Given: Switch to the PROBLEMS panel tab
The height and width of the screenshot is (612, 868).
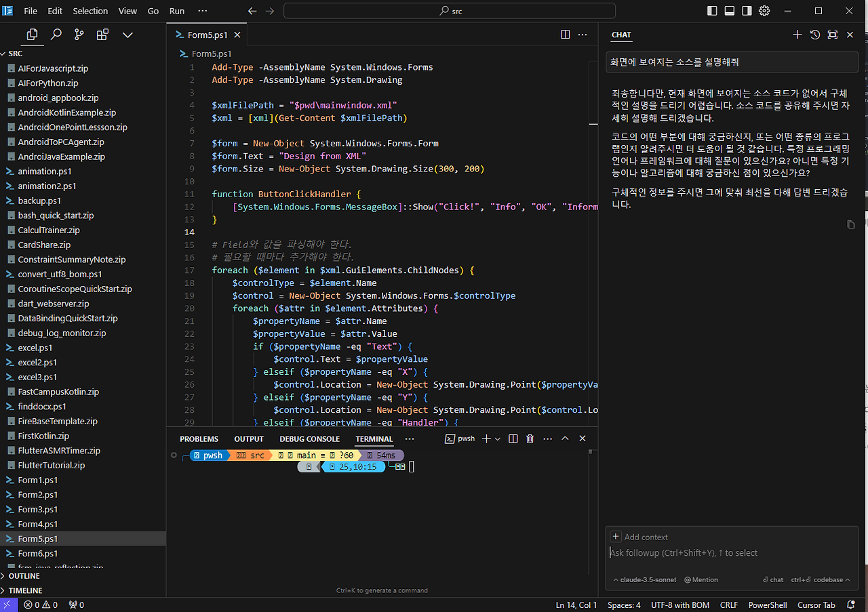Looking at the screenshot, I should (x=199, y=439).
